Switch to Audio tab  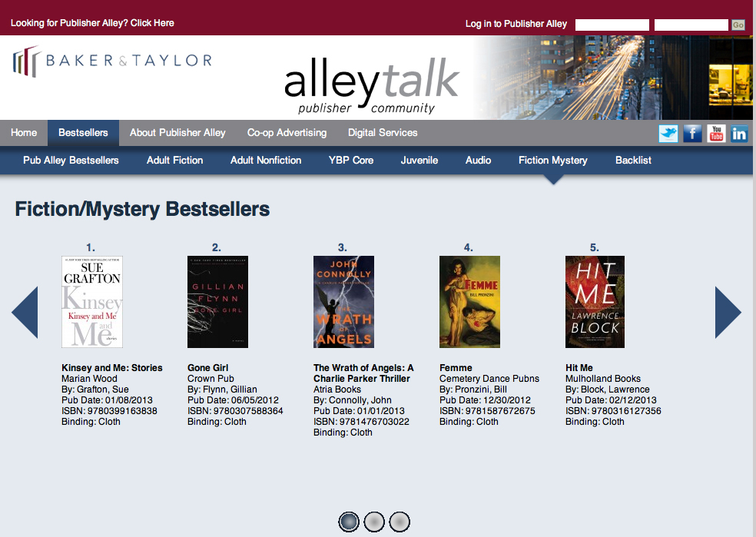click(x=479, y=160)
